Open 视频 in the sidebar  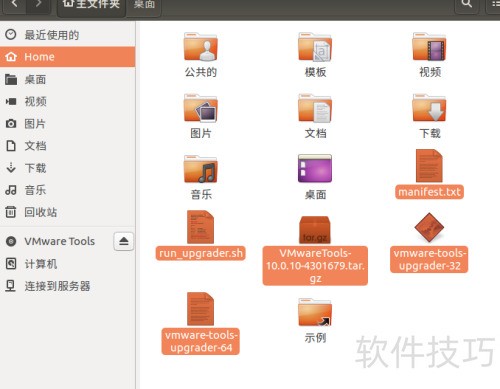pyautogui.click(x=67, y=101)
